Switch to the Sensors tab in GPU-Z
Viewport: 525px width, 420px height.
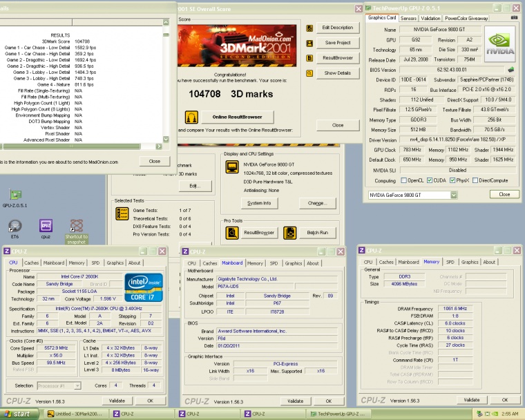pos(408,18)
